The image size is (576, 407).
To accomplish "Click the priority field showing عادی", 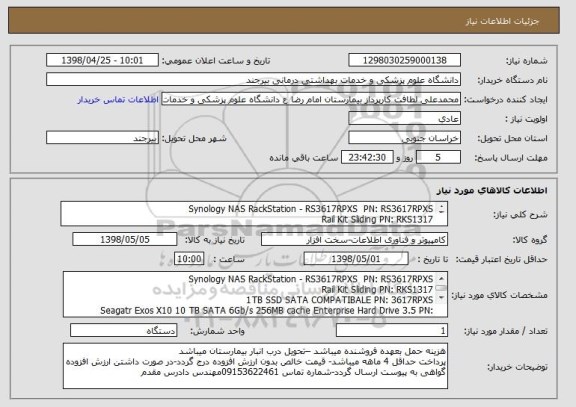I will tap(404, 119).
